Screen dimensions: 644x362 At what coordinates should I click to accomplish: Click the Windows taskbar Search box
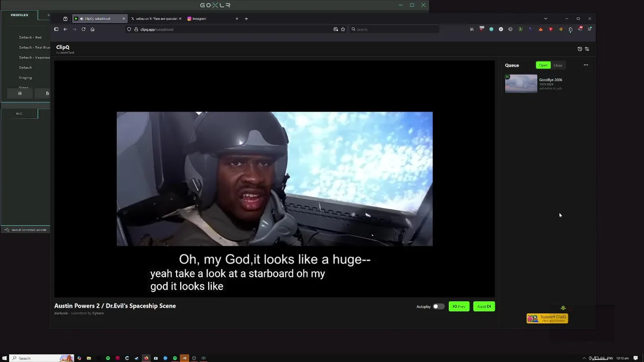[x=42, y=358]
